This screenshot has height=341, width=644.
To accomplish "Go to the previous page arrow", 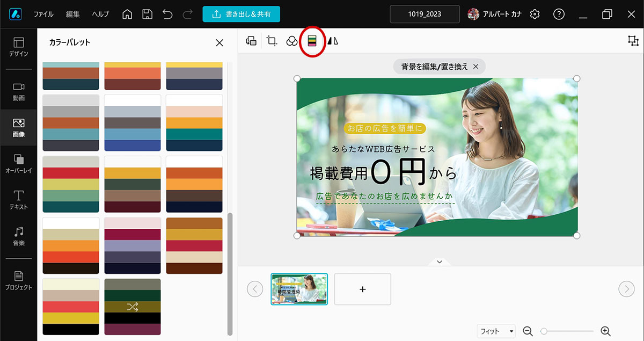I will (255, 289).
